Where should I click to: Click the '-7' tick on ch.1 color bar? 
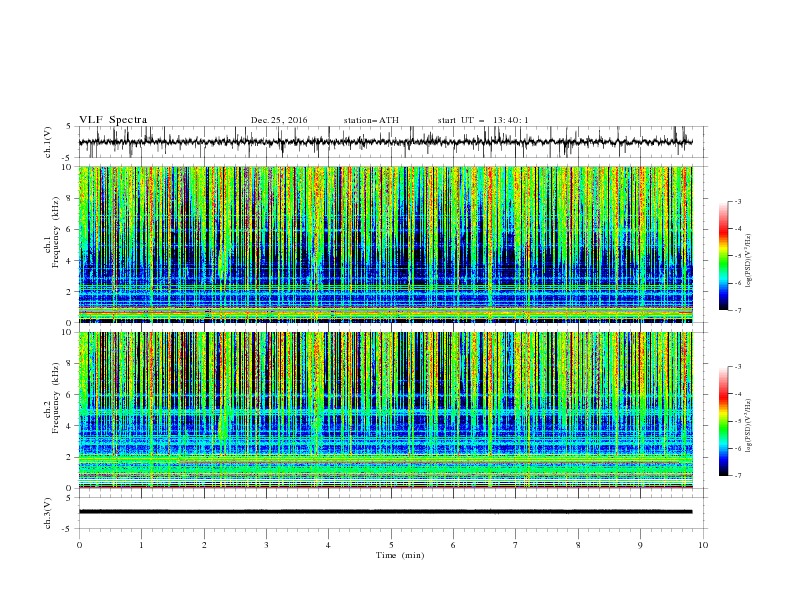738,310
